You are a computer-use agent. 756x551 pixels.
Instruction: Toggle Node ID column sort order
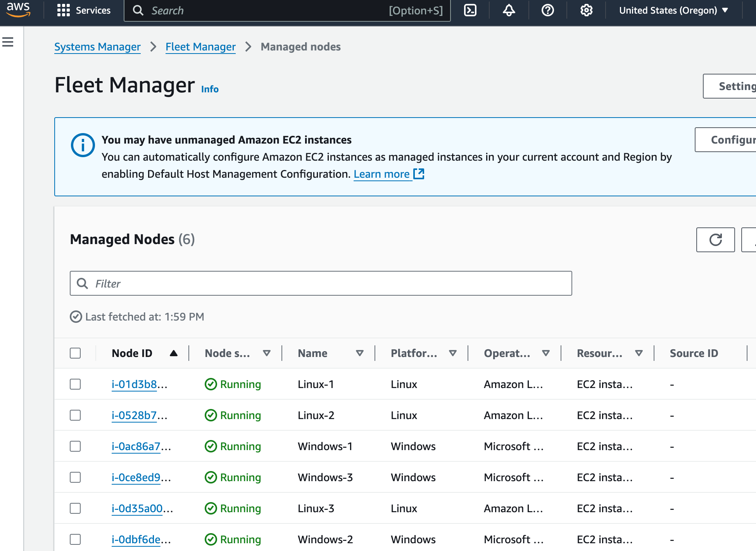[174, 353]
